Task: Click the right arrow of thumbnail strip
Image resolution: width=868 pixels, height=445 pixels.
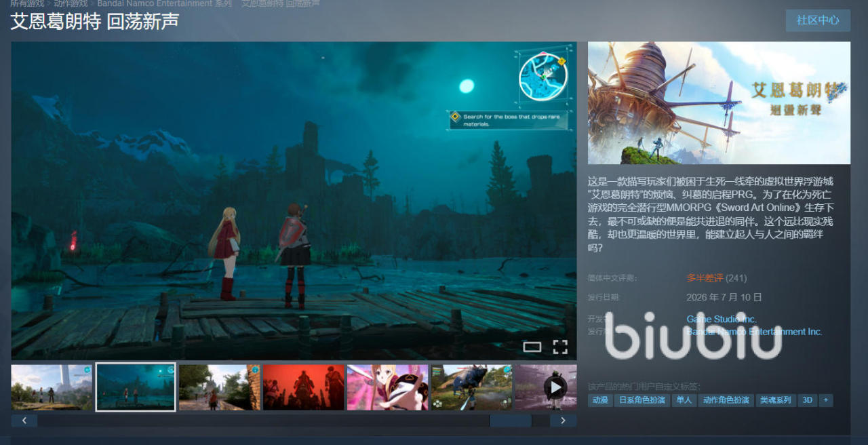Action: point(563,421)
